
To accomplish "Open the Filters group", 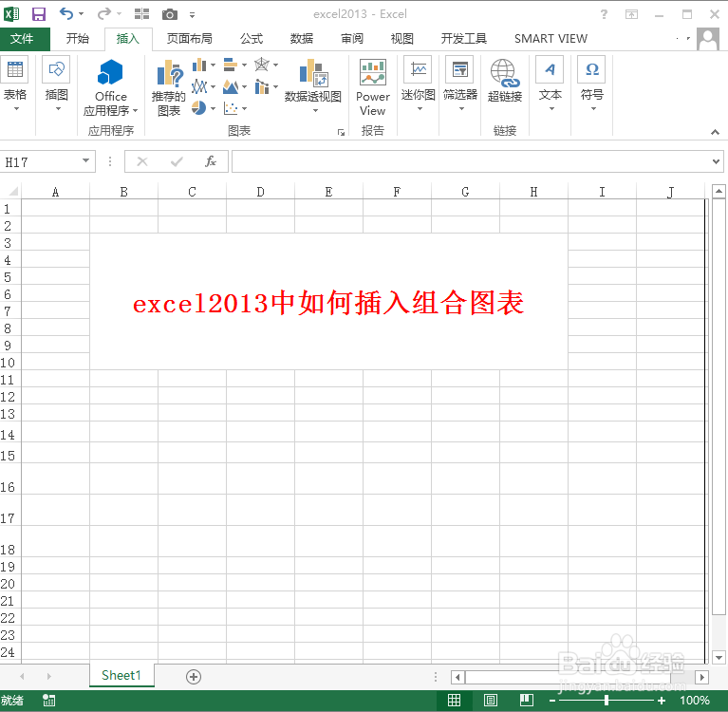I will tap(460, 84).
